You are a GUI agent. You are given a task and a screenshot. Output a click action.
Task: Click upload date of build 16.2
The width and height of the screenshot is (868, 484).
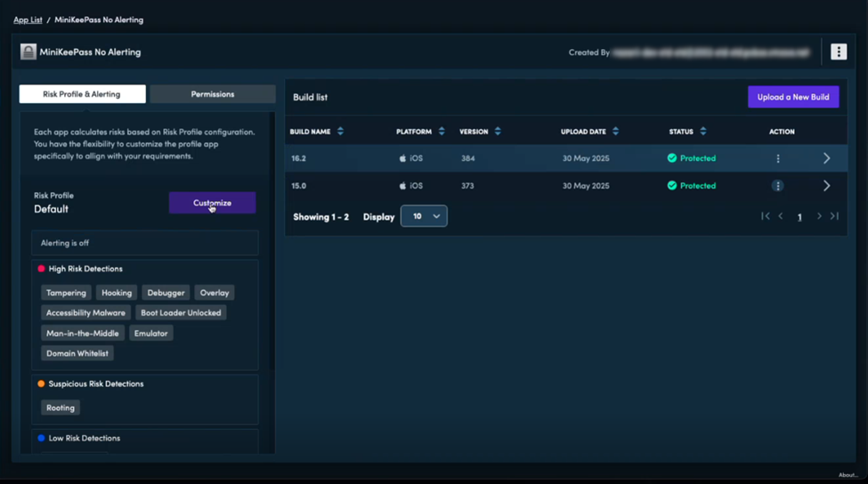pos(586,158)
